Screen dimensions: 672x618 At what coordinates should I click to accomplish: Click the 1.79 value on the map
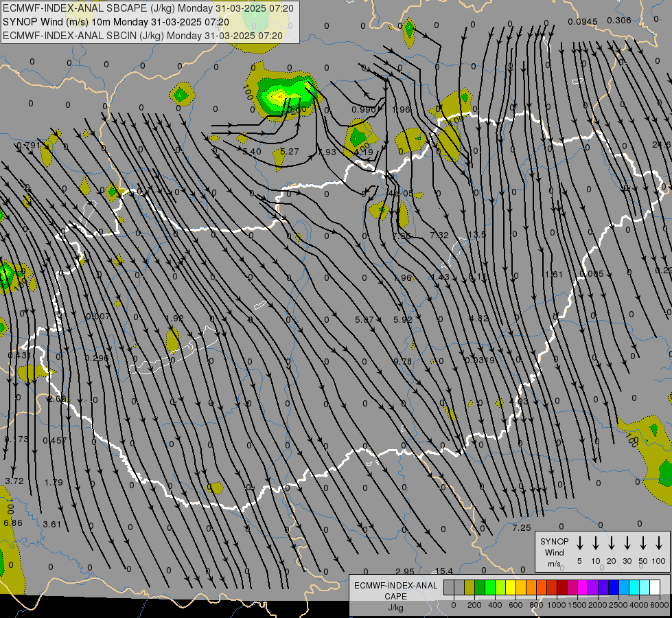pos(54,482)
